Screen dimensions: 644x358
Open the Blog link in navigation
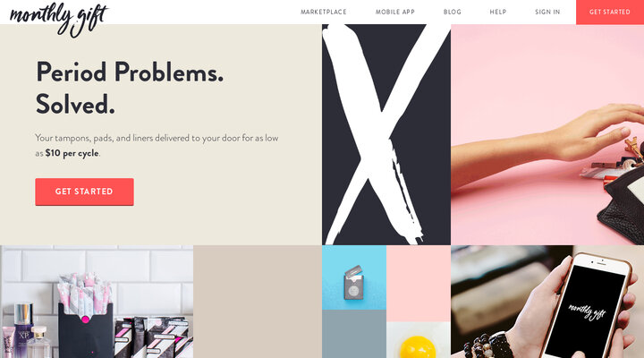453,12
